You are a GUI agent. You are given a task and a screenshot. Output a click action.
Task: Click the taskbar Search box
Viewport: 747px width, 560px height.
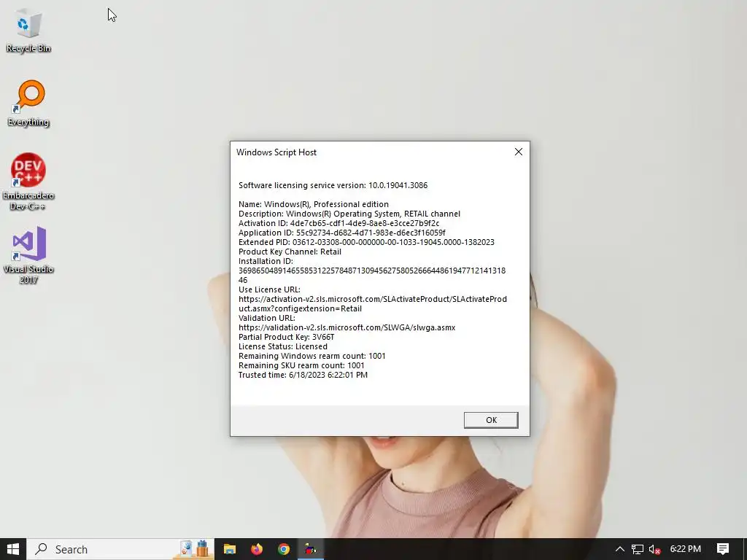point(120,549)
